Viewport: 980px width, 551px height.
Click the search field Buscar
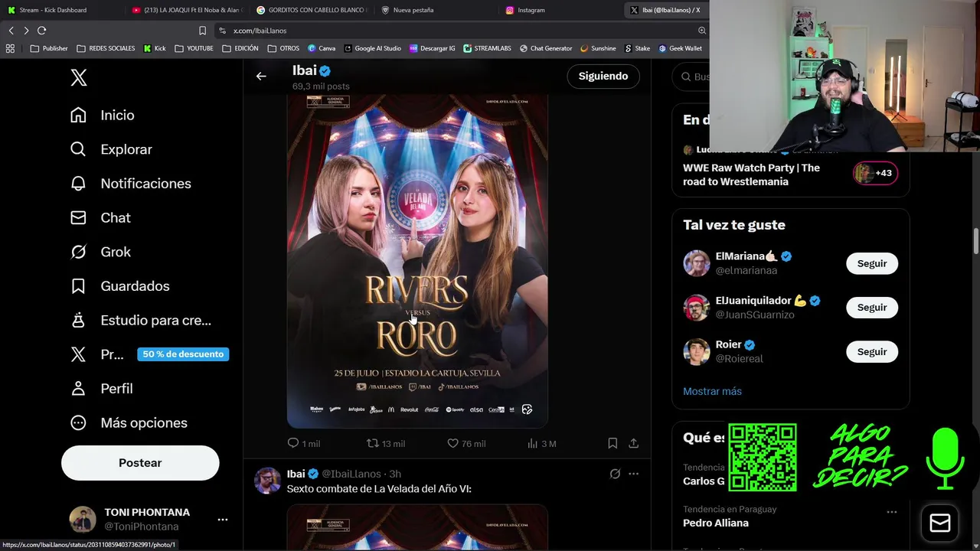point(693,77)
